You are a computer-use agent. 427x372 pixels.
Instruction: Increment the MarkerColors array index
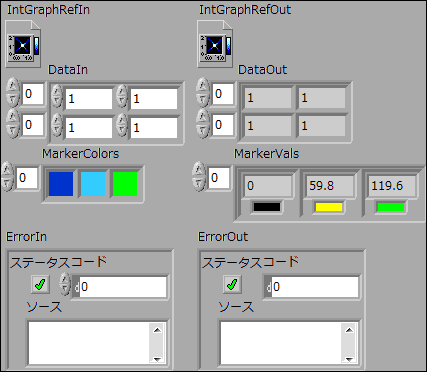tap(7, 170)
